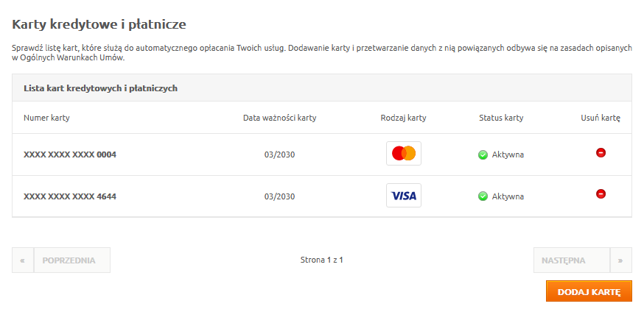Click the Status karty column header
Screen dimensions: 644x309
coord(501,118)
